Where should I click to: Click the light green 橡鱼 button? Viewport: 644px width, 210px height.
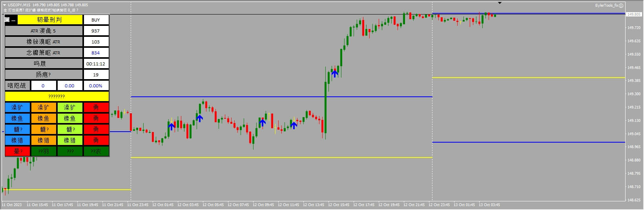click(70, 118)
